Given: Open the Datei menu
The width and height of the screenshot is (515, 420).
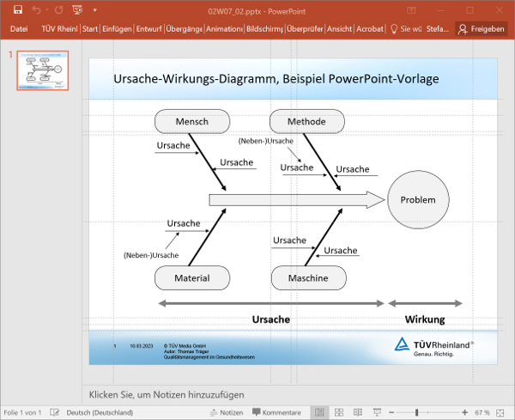Looking at the screenshot, I should tap(19, 28).
